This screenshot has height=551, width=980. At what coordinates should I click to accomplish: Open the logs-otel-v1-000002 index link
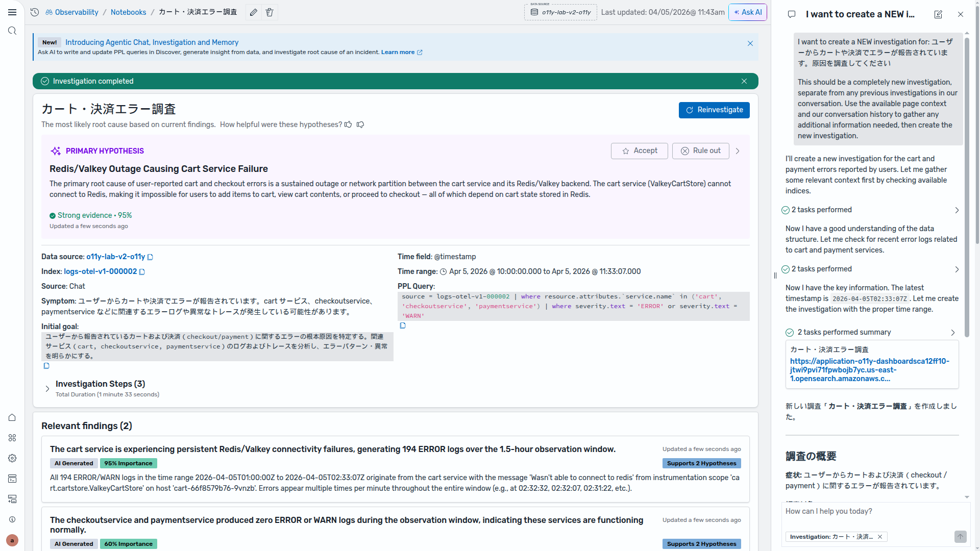(100, 271)
